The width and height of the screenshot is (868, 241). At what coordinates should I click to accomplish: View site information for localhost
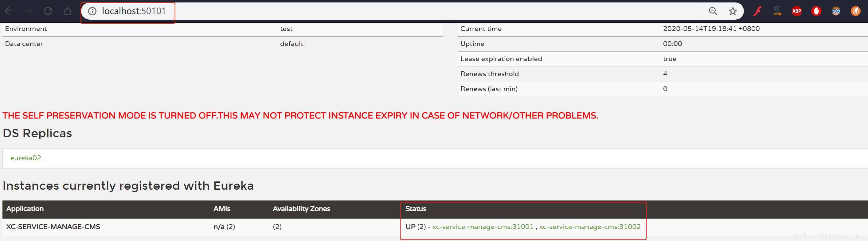(92, 11)
